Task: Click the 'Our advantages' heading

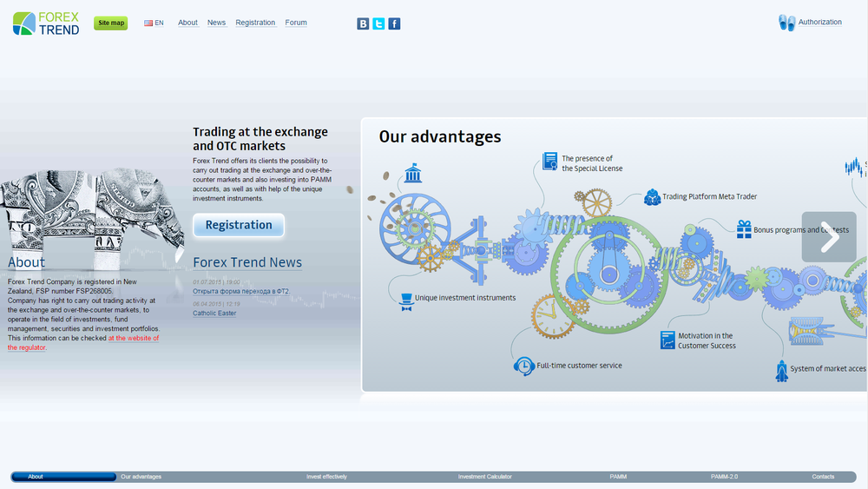Action: pyautogui.click(x=440, y=136)
